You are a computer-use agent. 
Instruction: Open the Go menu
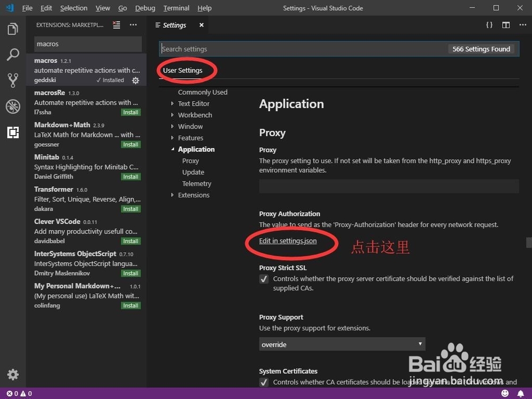122,8
